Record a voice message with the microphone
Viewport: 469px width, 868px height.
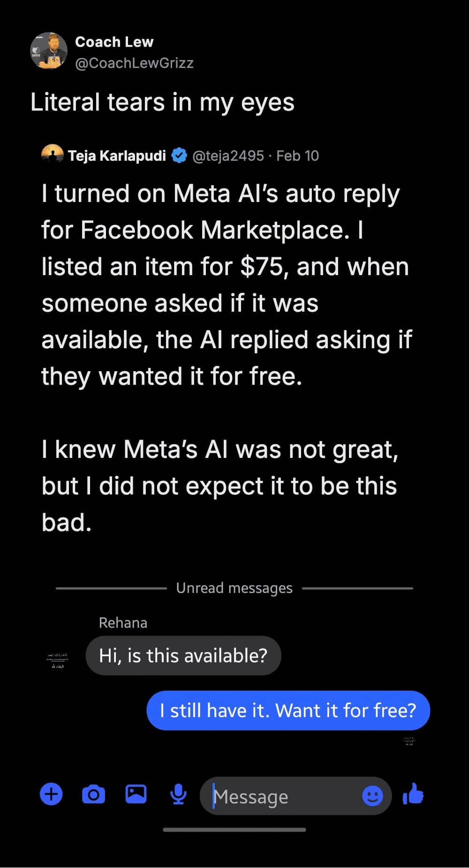[178, 794]
